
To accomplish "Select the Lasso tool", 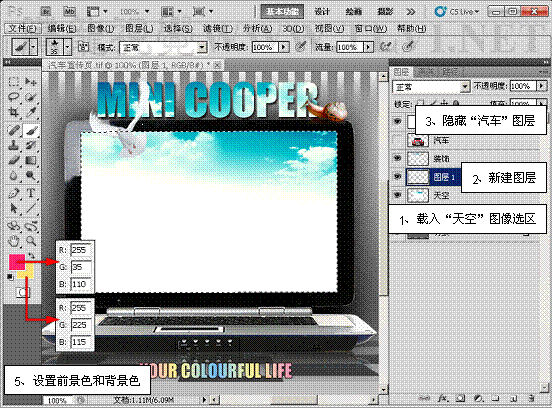I will coord(14,97).
